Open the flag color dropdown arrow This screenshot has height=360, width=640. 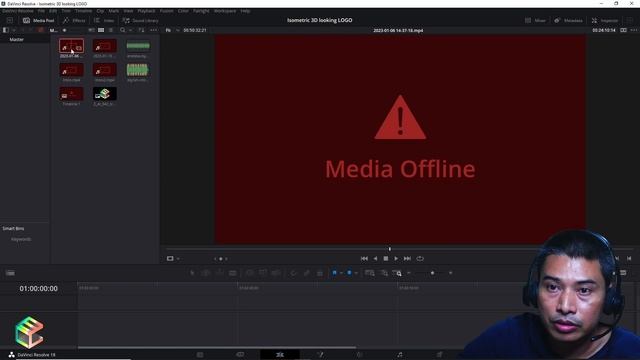point(341,273)
